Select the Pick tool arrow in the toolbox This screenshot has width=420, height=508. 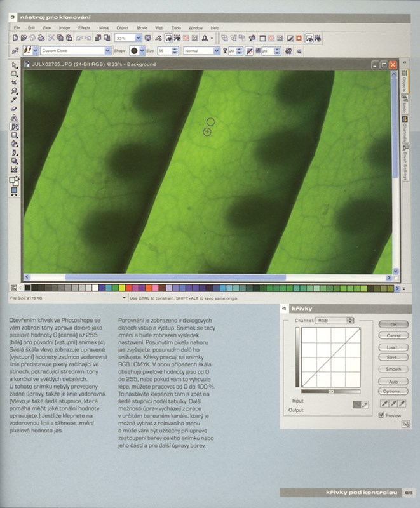[14, 65]
